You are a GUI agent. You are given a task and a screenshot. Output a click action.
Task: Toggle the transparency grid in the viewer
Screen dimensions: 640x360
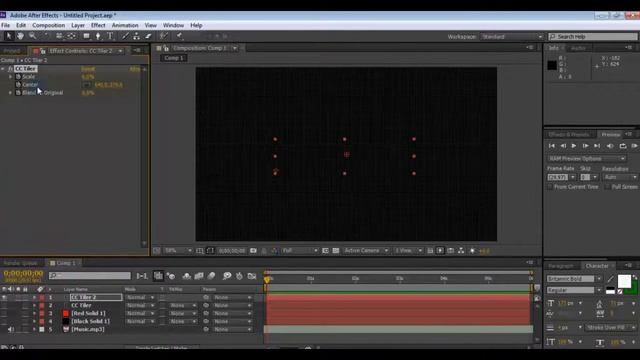click(336, 251)
